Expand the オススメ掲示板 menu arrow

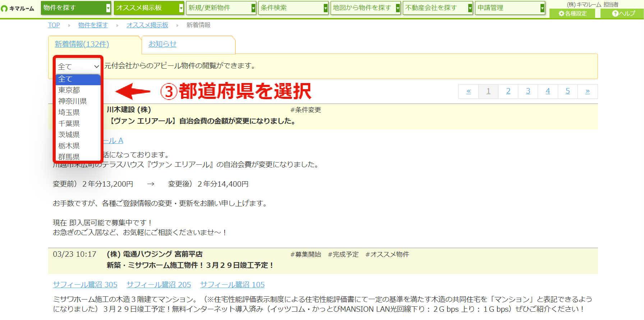(x=181, y=8)
